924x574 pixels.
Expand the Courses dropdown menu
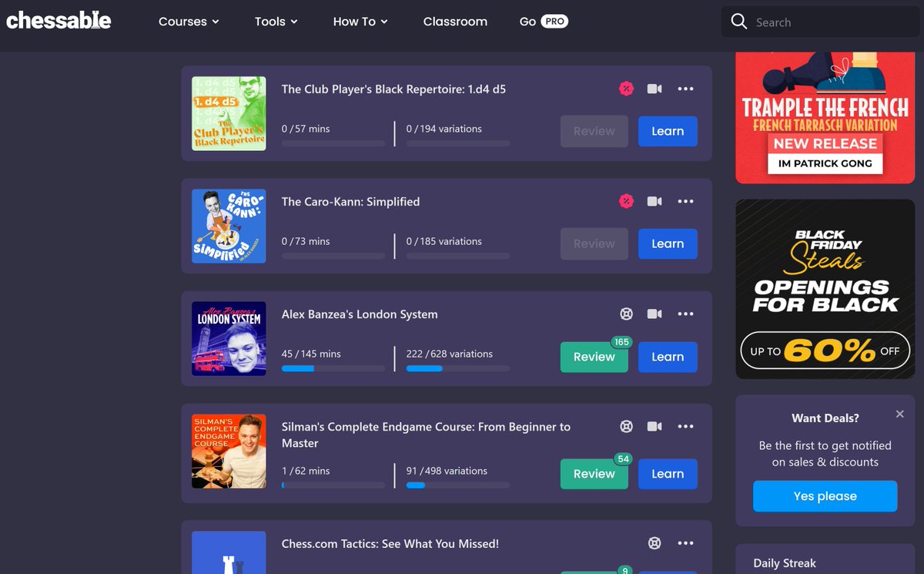(x=189, y=22)
